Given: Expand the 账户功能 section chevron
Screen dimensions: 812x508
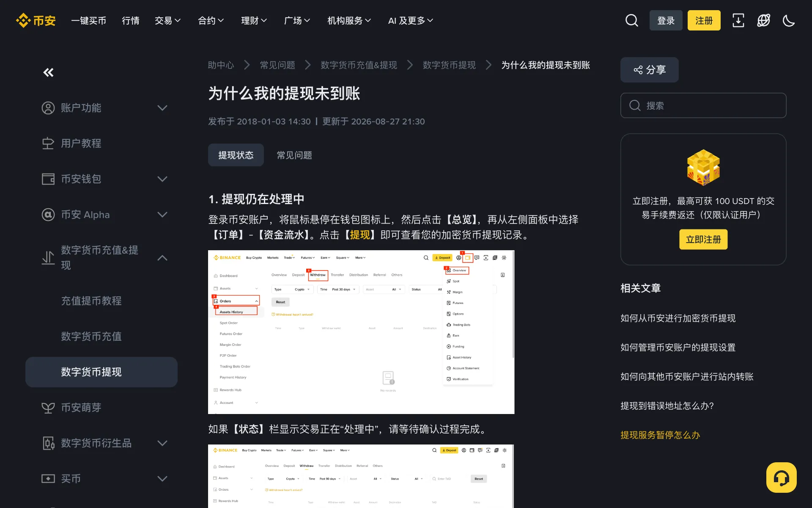Looking at the screenshot, I should [x=162, y=108].
